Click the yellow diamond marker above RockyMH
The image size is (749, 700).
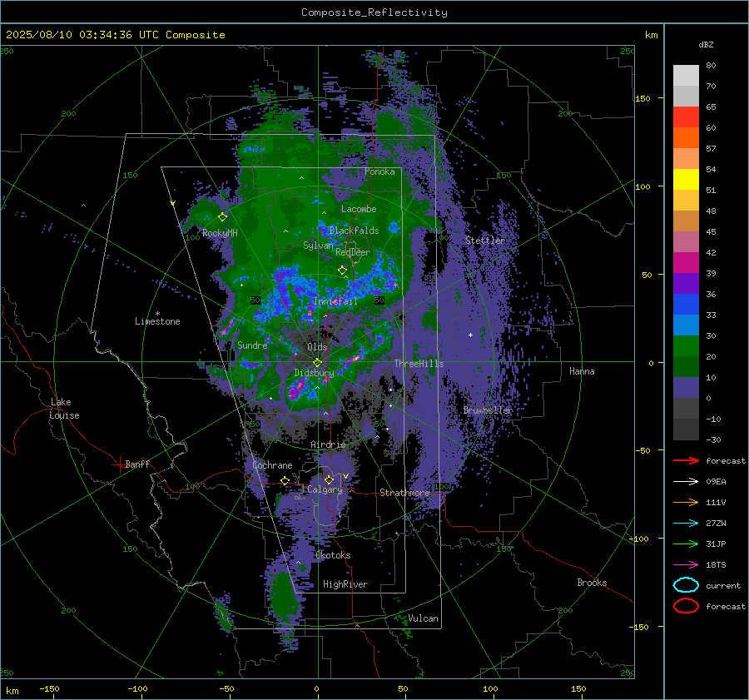222,217
